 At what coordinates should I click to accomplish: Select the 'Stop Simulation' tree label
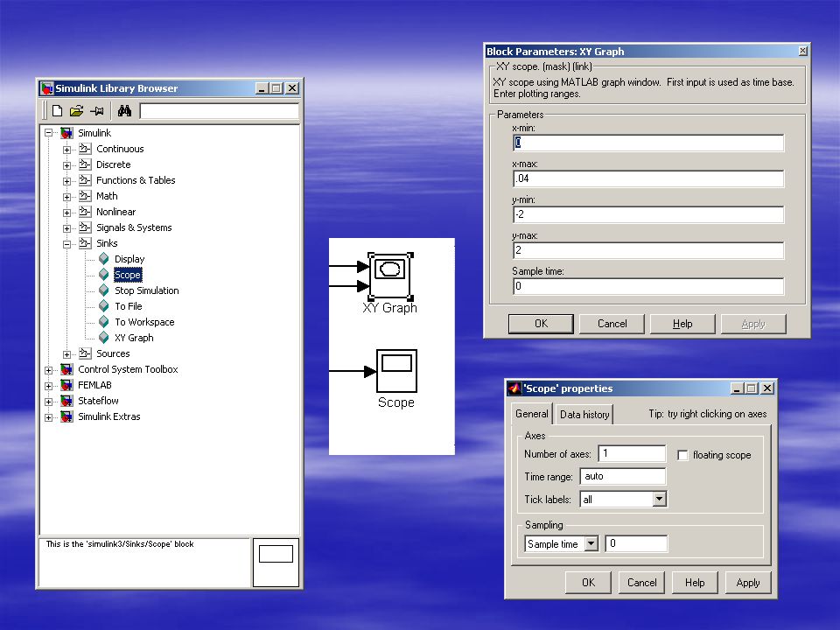(x=147, y=290)
